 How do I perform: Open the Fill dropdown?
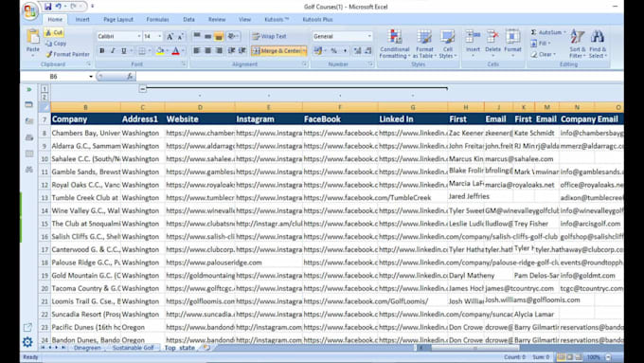pos(540,44)
